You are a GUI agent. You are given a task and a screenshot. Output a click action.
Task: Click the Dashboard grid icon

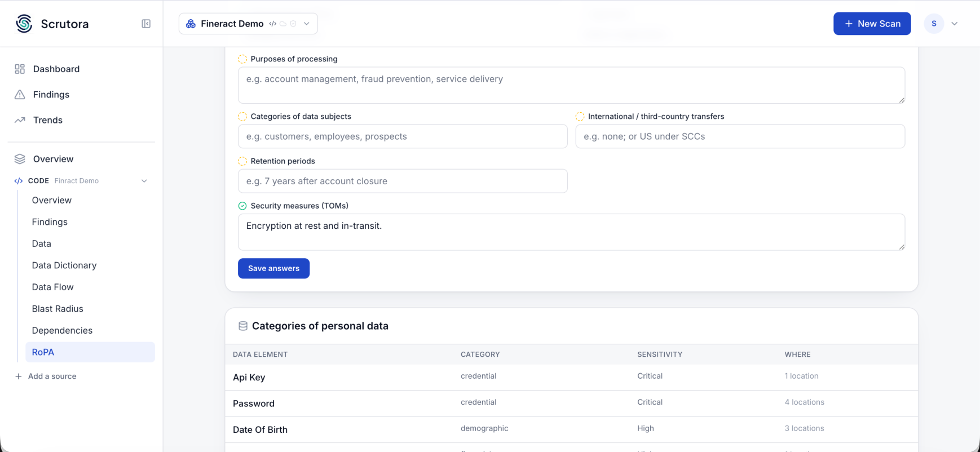(x=20, y=69)
